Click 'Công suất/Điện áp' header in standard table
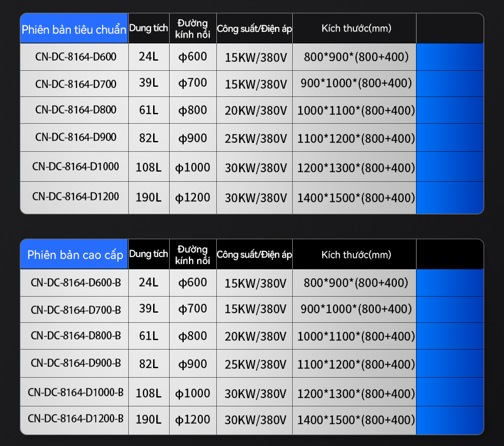 tap(254, 28)
